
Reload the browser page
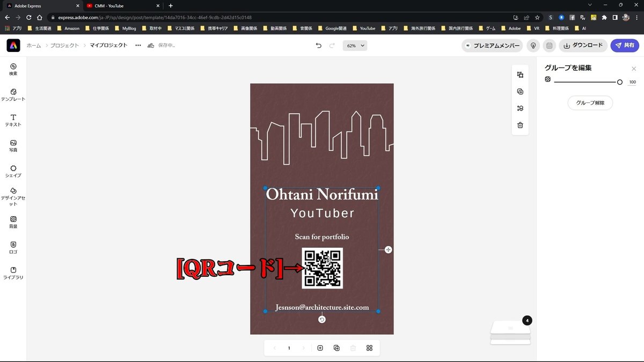28,17
